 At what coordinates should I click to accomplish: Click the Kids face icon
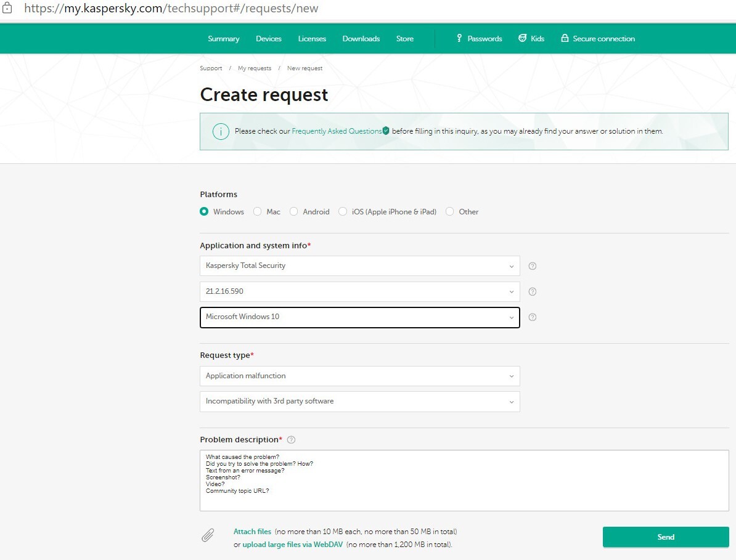click(523, 38)
